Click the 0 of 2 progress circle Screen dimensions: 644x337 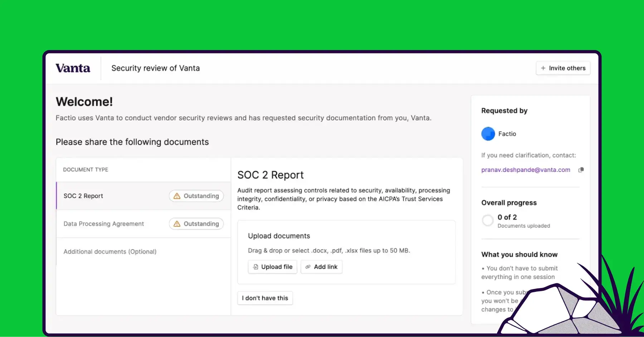click(x=487, y=220)
